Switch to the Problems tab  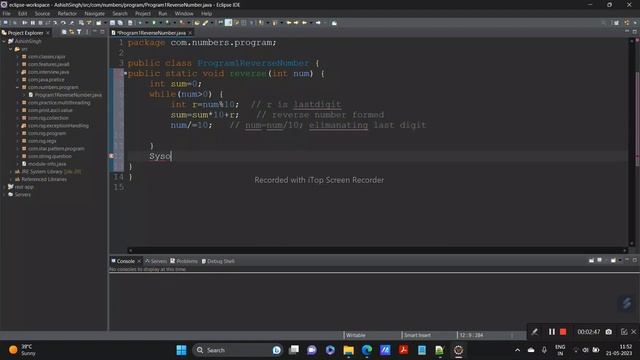[184, 261]
